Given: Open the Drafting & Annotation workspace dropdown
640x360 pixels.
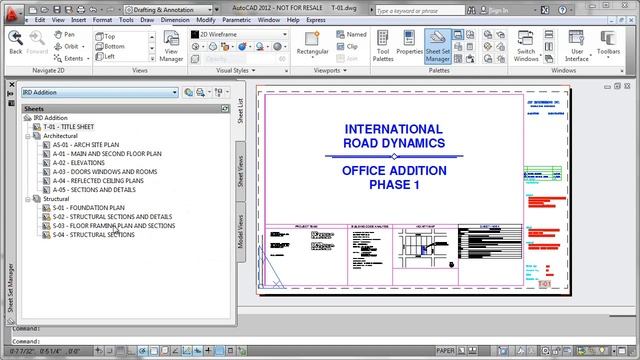Looking at the screenshot, I should pos(169,9).
